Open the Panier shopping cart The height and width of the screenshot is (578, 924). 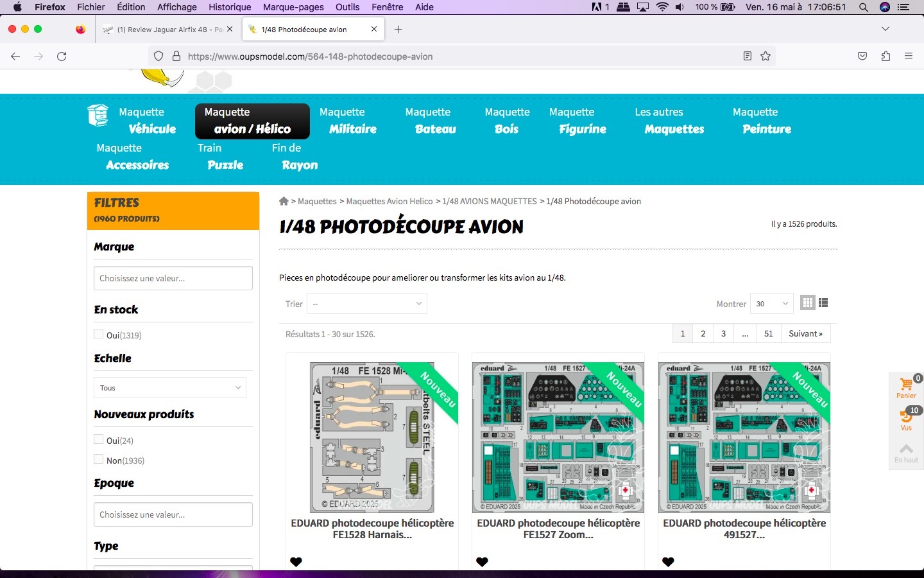click(906, 388)
